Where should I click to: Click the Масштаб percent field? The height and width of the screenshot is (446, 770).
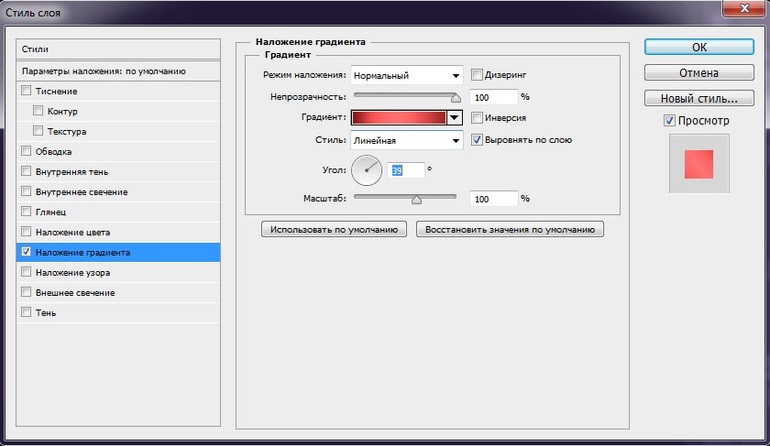coord(494,198)
